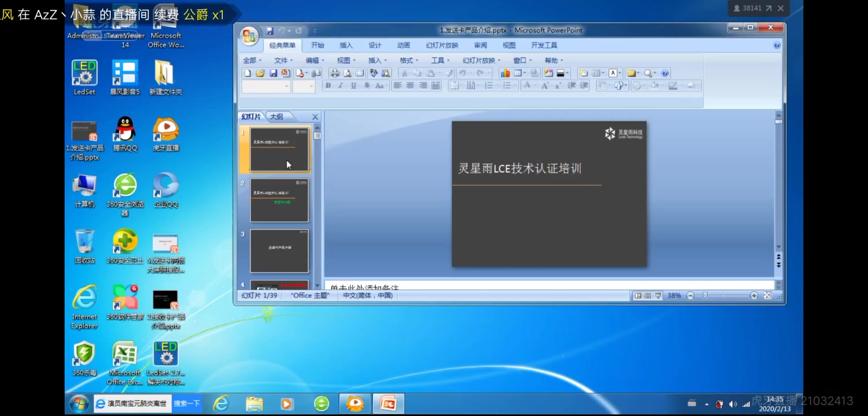868x416 pixels.
Task: Switch to the 开始 ribbon tab
Action: (x=317, y=45)
